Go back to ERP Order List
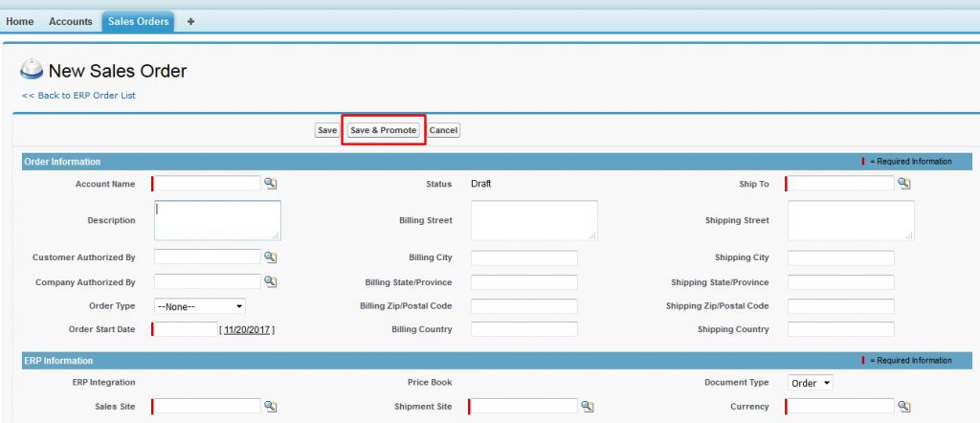This screenshot has height=423, width=980. pyautogui.click(x=78, y=96)
